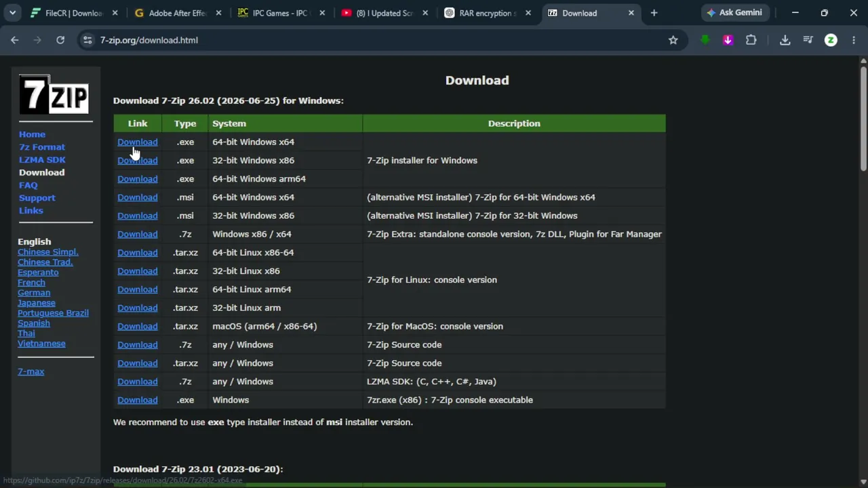Download the LZMA SDK .7z archive
Image resolution: width=868 pixels, height=488 pixels.
(137, 382)
